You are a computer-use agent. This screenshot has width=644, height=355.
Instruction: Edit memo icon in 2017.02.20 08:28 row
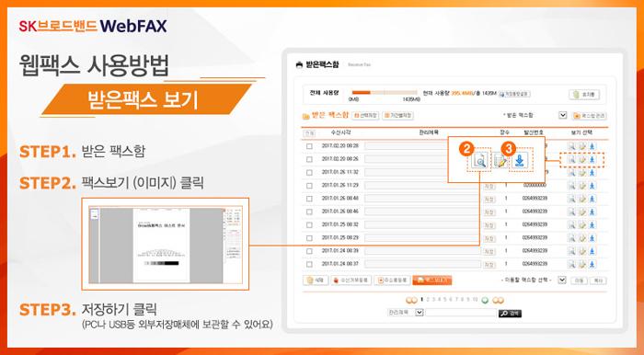pos(582,146)
